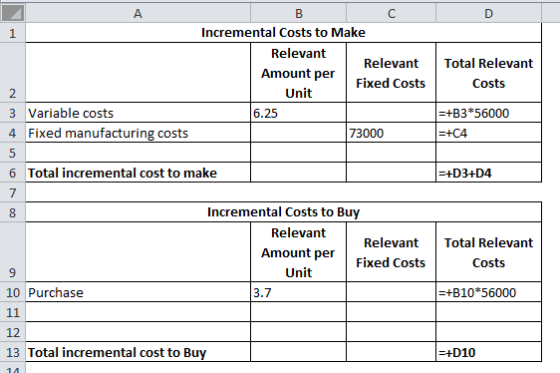Viewport: 560px width, 373px height.
Task: Select cell with formula =+D10
Action: click(x=489, y=352)
